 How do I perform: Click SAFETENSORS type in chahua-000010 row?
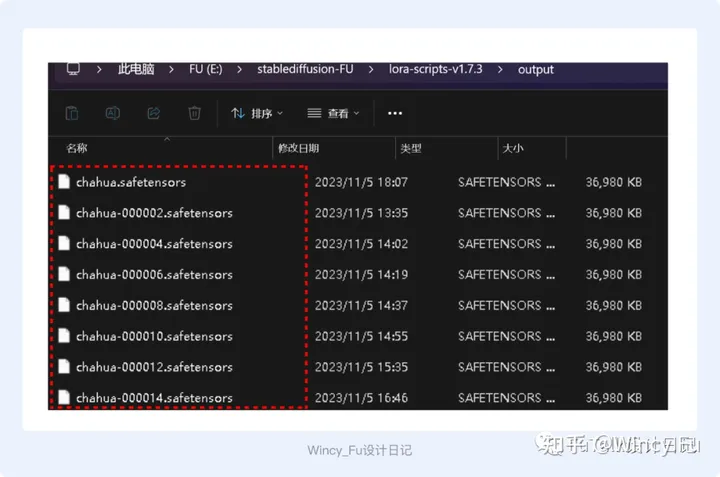pos(506,336)
